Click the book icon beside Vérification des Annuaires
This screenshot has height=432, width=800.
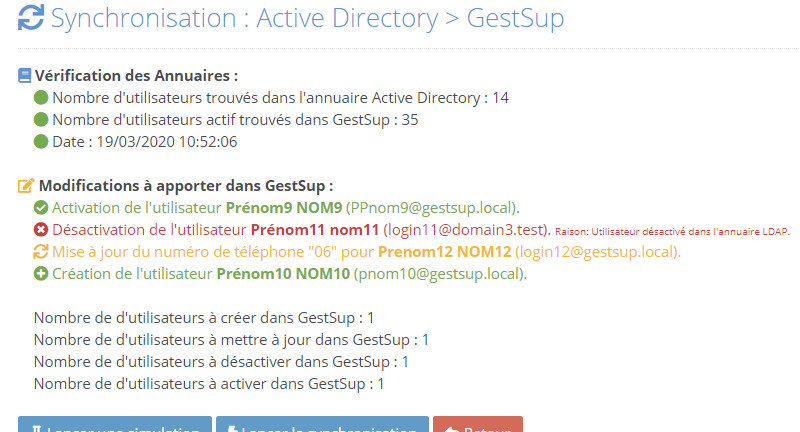tap(24, 75)
